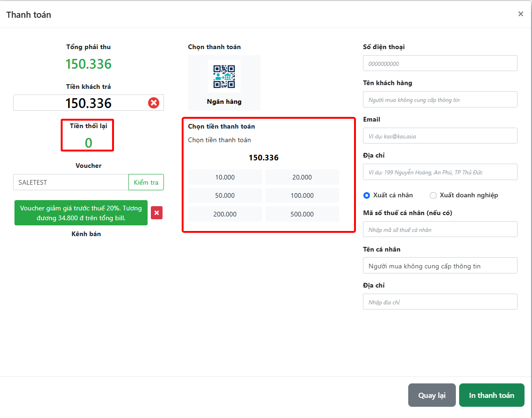532x418 pixels.
Task: Select the Ngân hàng QR payment icon
Action: [x=224, y=77]
